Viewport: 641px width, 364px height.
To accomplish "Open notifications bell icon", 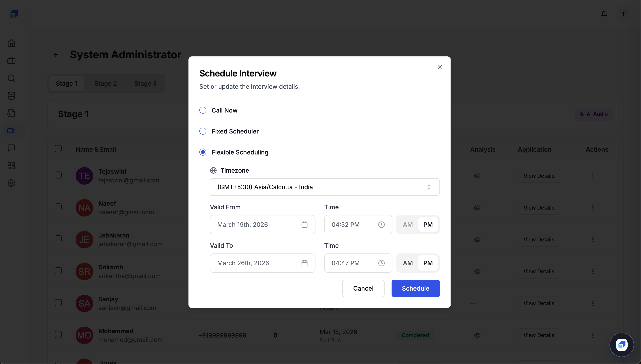I will click(604, 14).
